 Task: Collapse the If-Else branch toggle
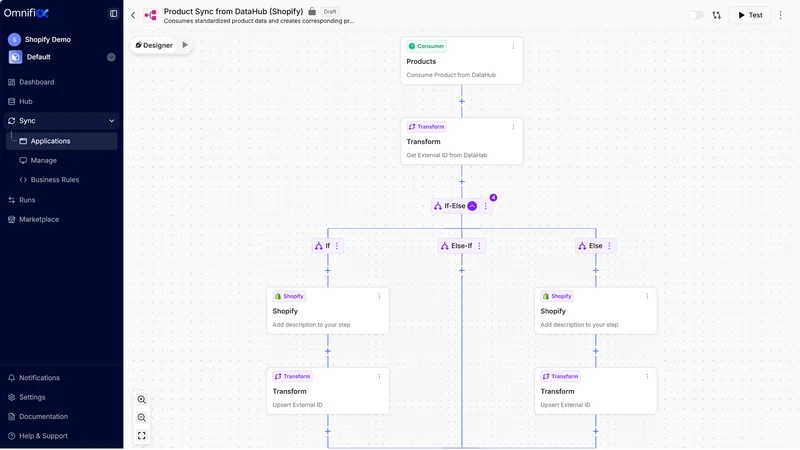pyautogui.click(x=472, y=206)
